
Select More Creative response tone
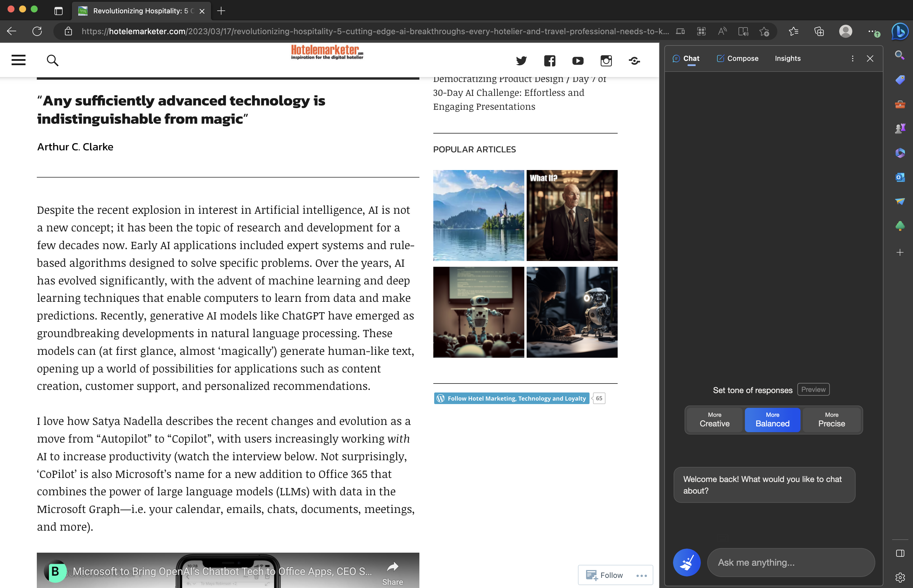tap(714, 420)
